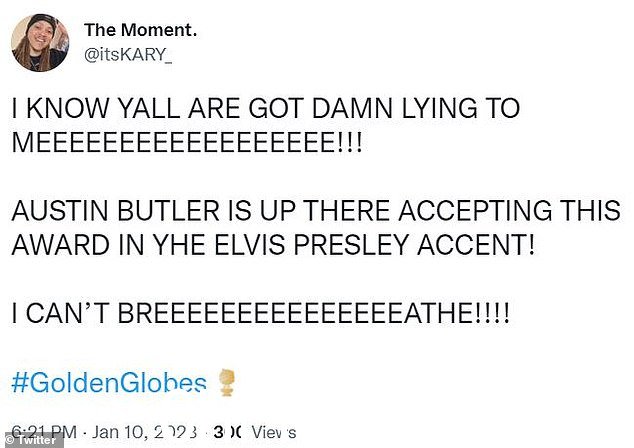Select the line starting I KNOW YALL
634x448 pixels.
(266, 108)
